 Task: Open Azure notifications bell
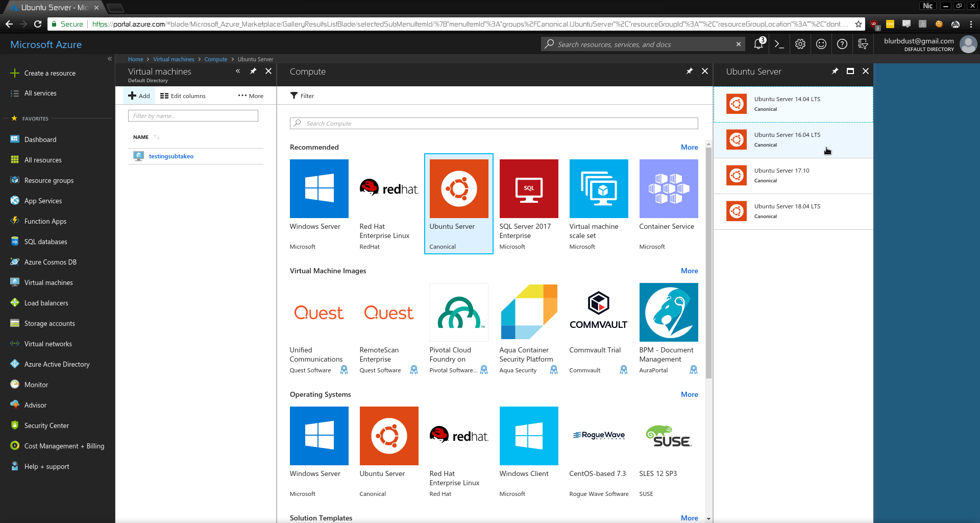click(x=759, y=44)
